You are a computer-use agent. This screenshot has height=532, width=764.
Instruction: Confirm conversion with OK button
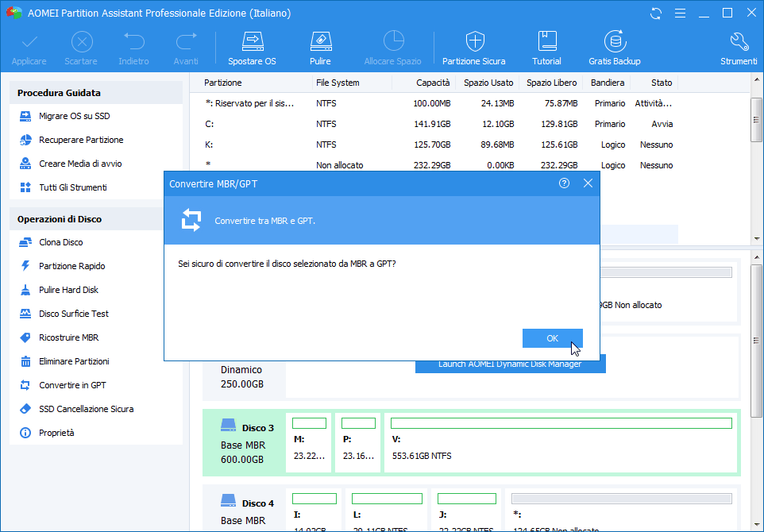(553, 338)
